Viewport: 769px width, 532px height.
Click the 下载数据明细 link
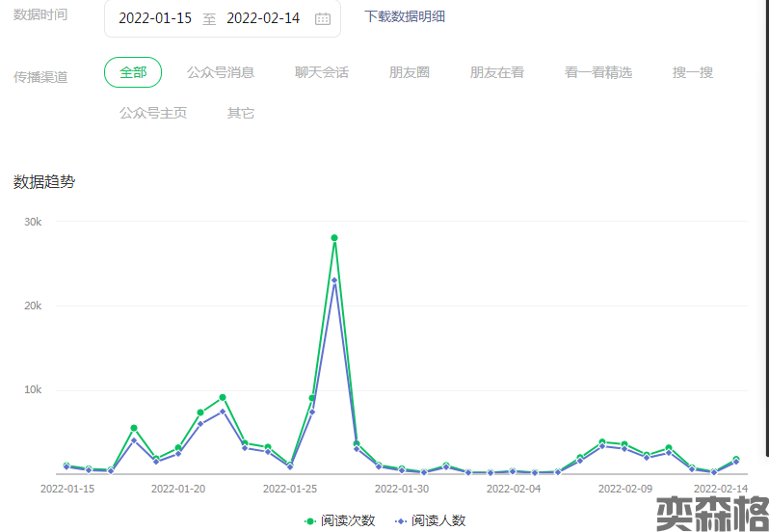pyautogui.click(x=405, y=16)
